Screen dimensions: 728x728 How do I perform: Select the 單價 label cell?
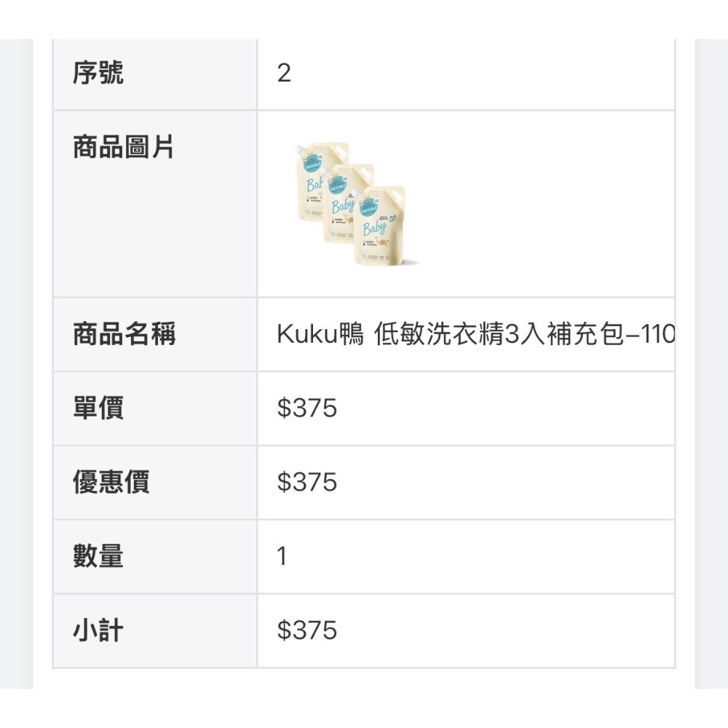tap(155, 408)
